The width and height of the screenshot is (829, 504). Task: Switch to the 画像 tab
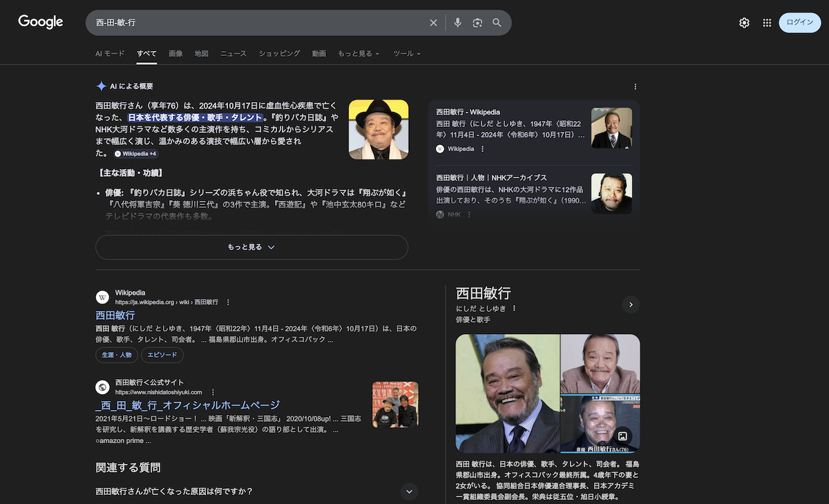tap(175, 53)
